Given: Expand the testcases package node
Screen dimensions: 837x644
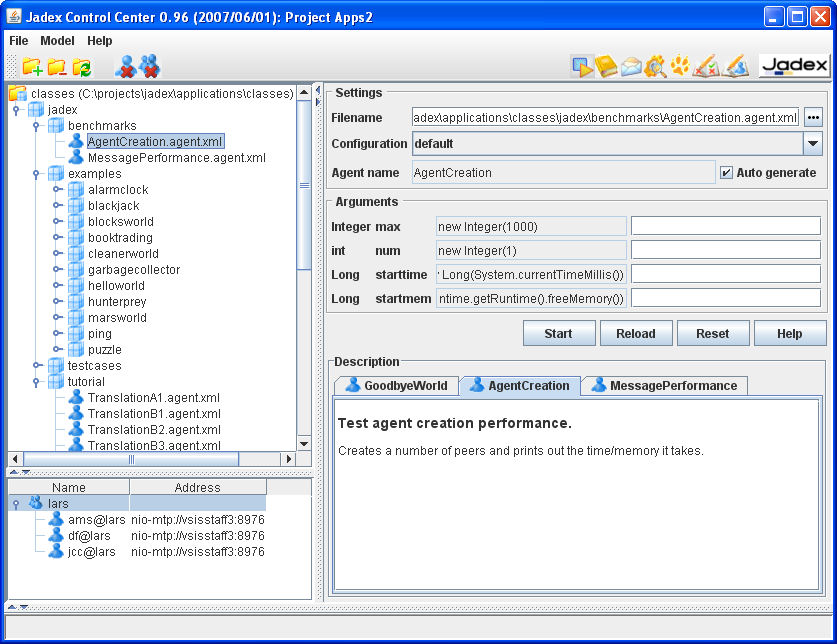Looking at the screenshot, I should [x=37, y=366].
